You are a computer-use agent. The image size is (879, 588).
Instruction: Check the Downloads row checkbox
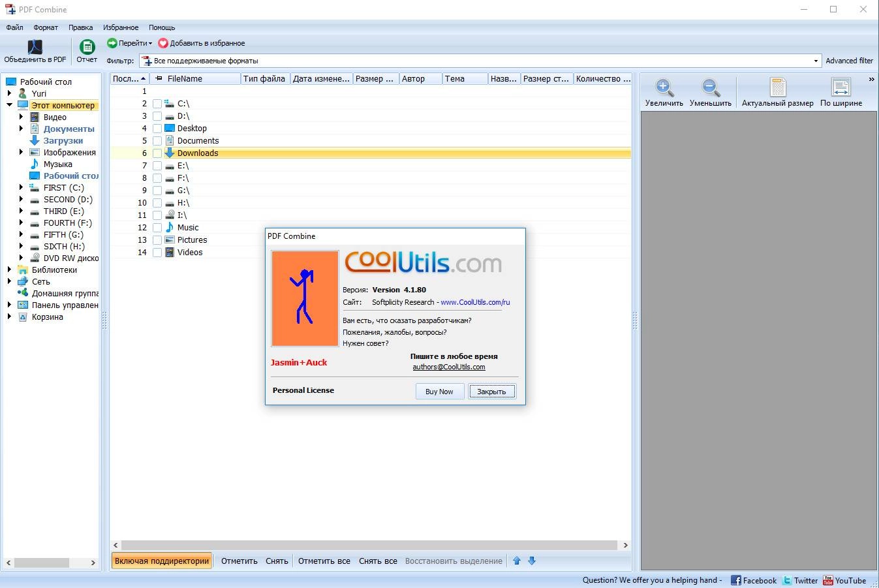[x=157, y=153]
